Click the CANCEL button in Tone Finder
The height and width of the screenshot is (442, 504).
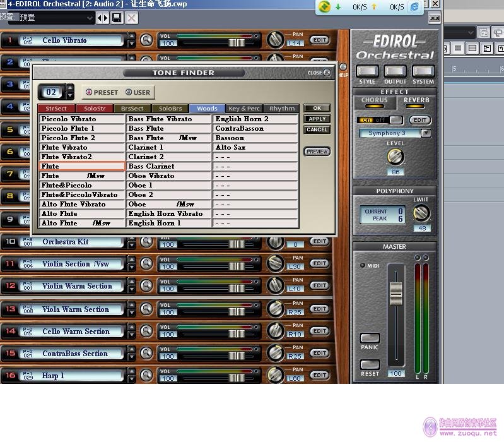pos(317,129)
